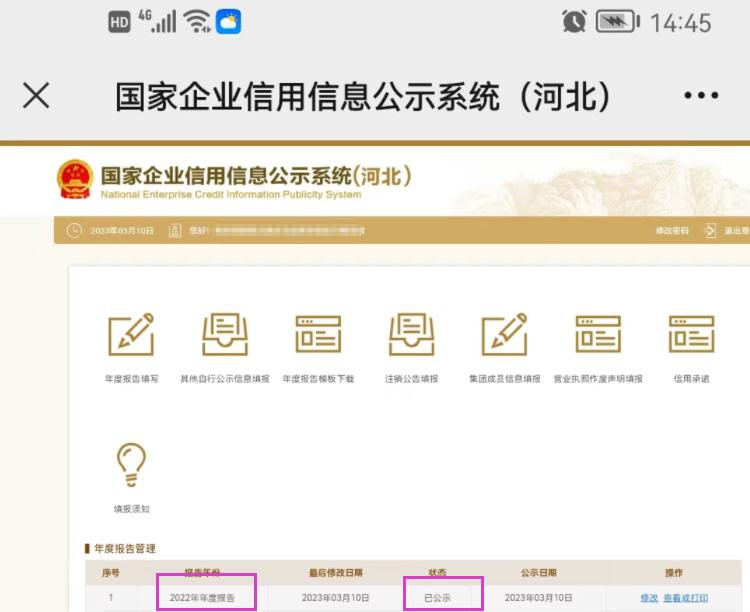Open 营业执照作废声明填报 icon
Image resolution: width=750 pixels, height=612 pixels.
[x=598, y=334]
